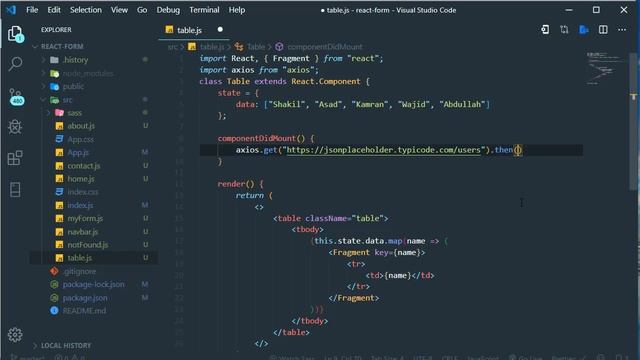640x360 pixels.
Task: Open the View menu
Action: pos(119,10)
